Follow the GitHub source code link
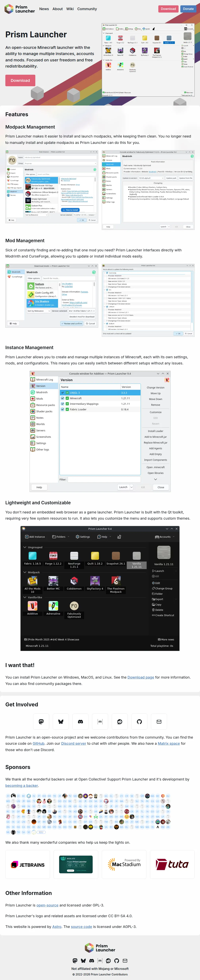The image size is (200, 980). click(38, 743)
